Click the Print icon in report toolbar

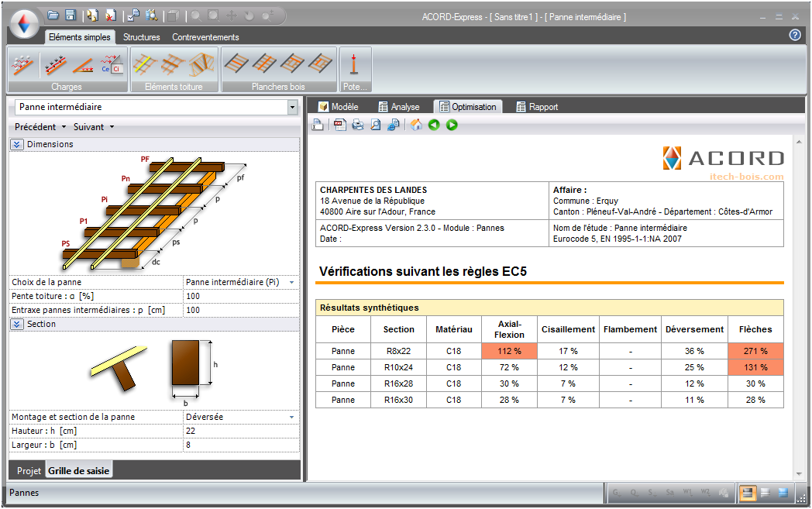pos(358,125)
